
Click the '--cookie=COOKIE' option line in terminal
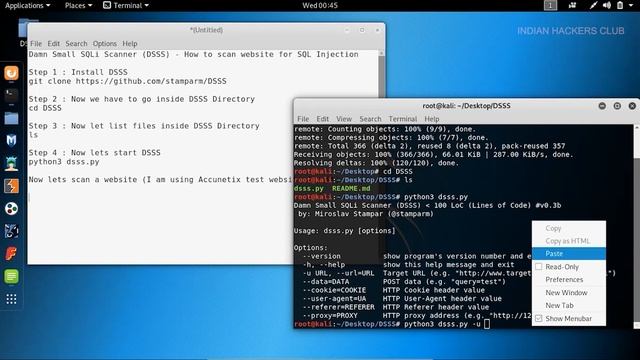393,290
